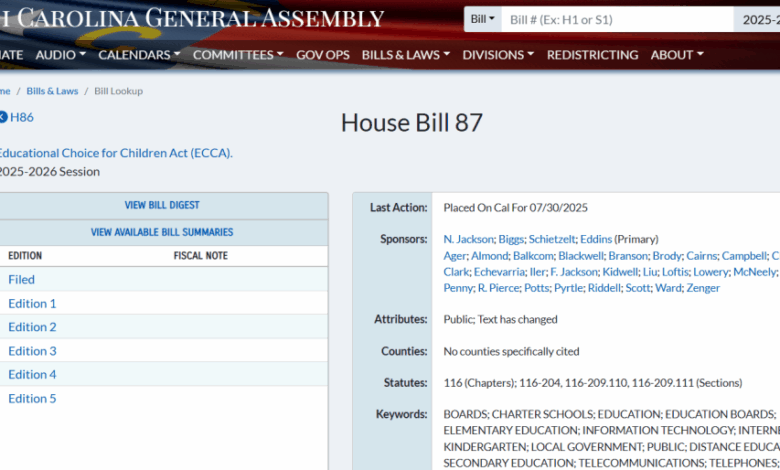Screen dimensions: 780x470
Task: Open Educational Choice for Children Act link
Action: click(115, 153)
